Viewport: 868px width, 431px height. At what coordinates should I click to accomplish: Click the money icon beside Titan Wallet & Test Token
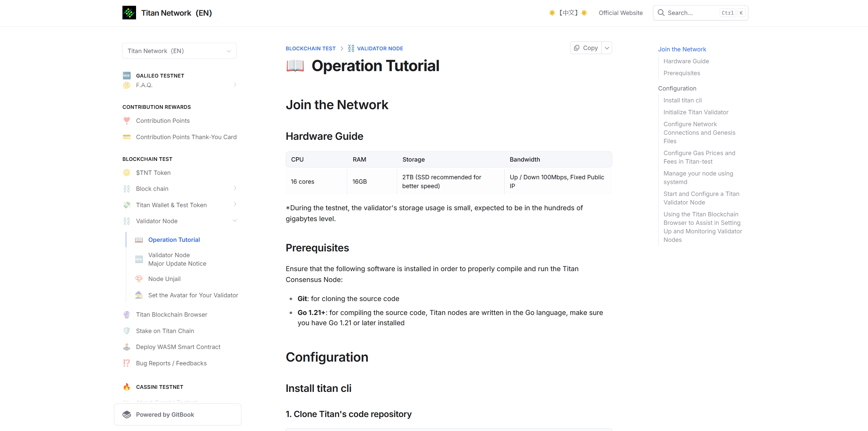point(127,205)
